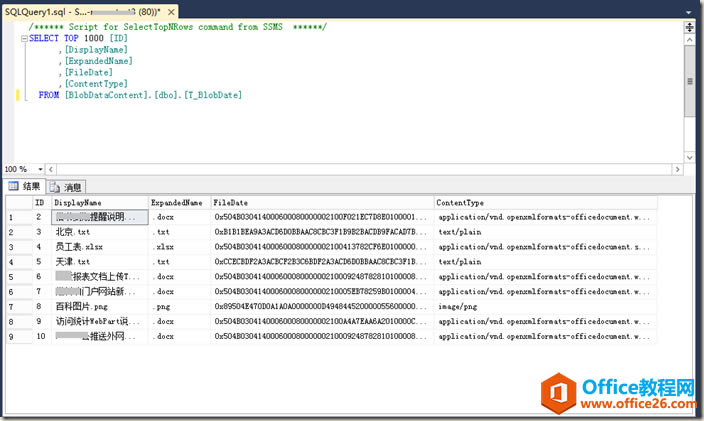Open the 100 % zoom dropdown
Screen dimensions: 704x421
(39, 169)
